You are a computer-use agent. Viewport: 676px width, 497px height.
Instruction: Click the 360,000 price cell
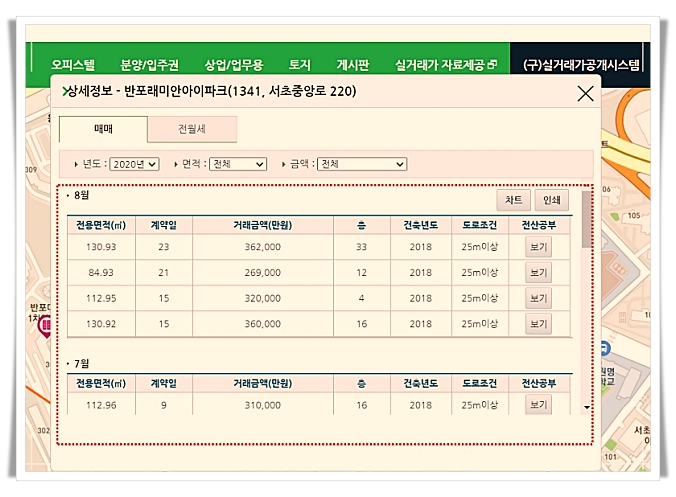263,324
